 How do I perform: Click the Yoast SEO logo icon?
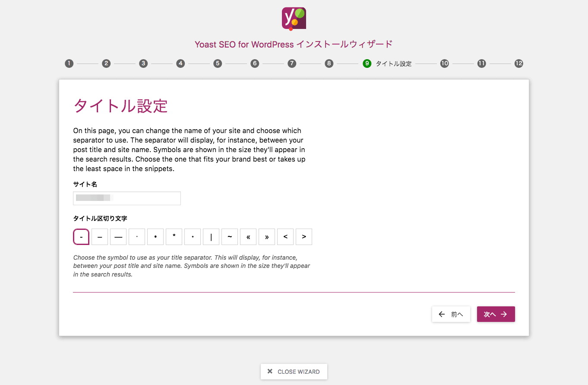[294, 19]
